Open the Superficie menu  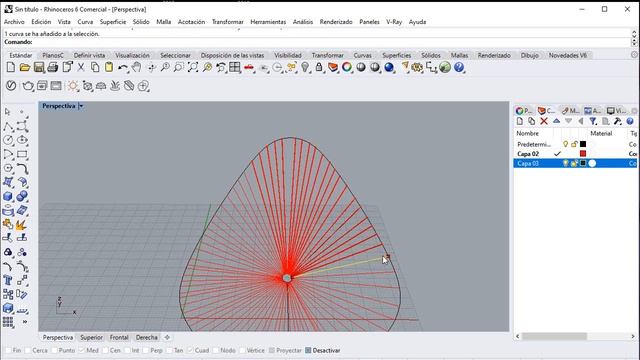coord(113,22)
